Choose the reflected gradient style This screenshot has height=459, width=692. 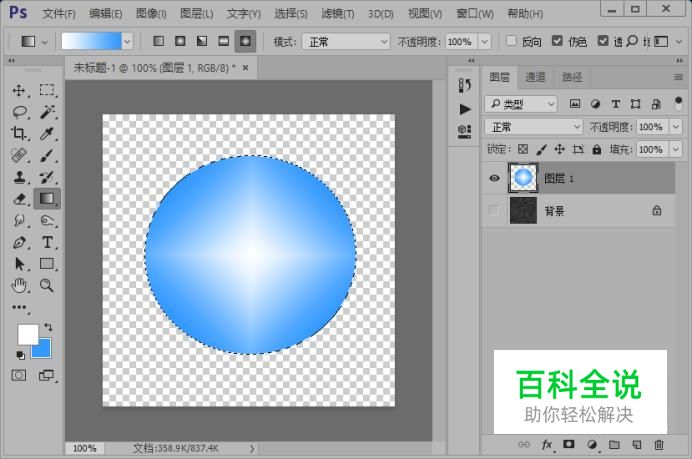[224, 41]
